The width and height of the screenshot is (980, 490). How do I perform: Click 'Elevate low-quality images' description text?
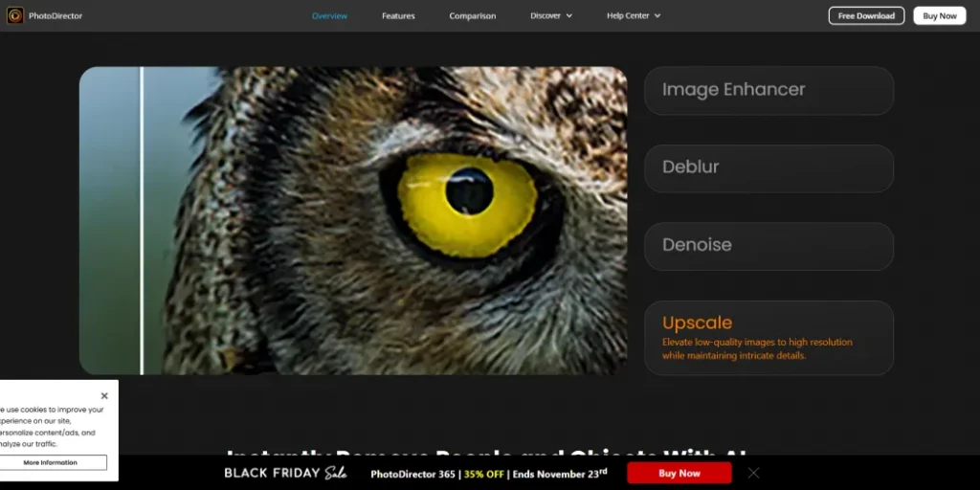[757, 348]
